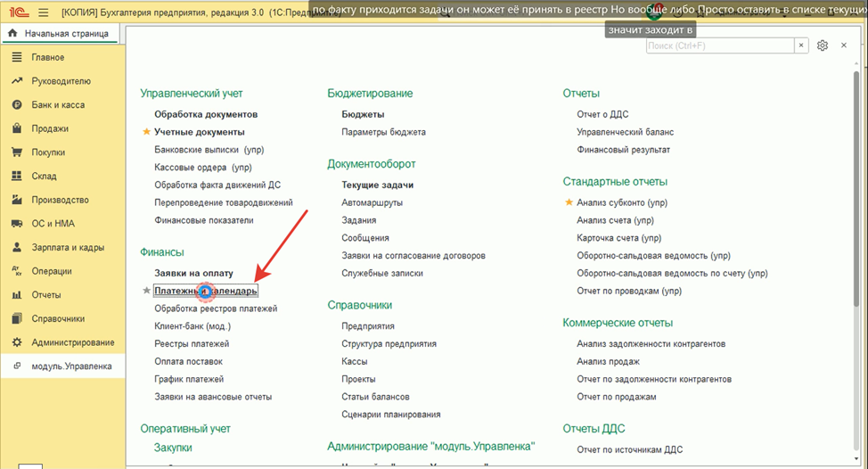
Task: Open Реестры платежей link
Action: [192, 344]
